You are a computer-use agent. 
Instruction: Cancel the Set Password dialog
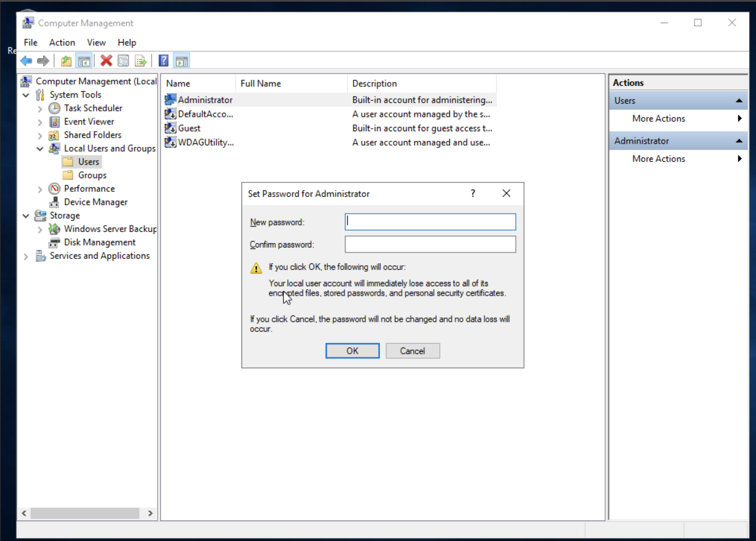tap(412, 351)
